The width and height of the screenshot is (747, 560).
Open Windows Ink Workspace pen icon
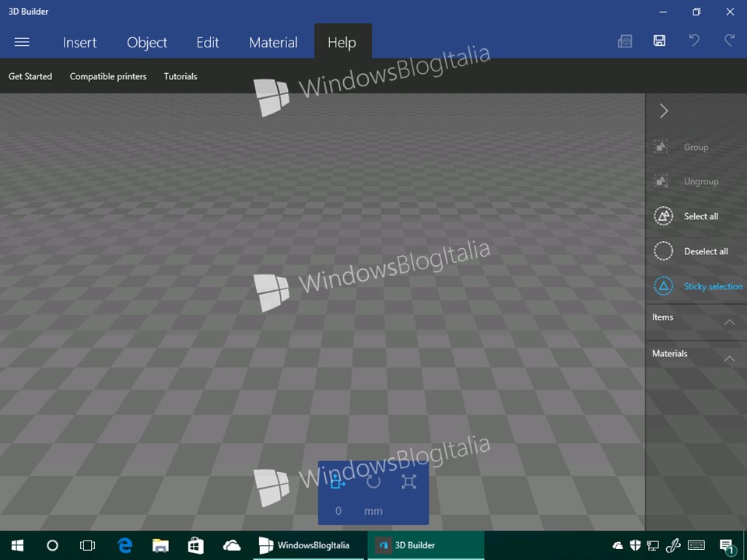[672, 545]
